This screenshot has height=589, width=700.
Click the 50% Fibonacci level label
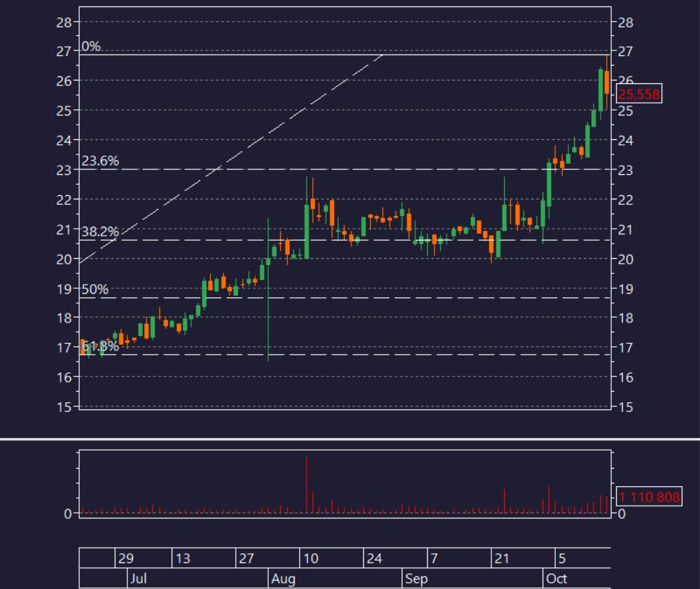click(x=95, y=289)
